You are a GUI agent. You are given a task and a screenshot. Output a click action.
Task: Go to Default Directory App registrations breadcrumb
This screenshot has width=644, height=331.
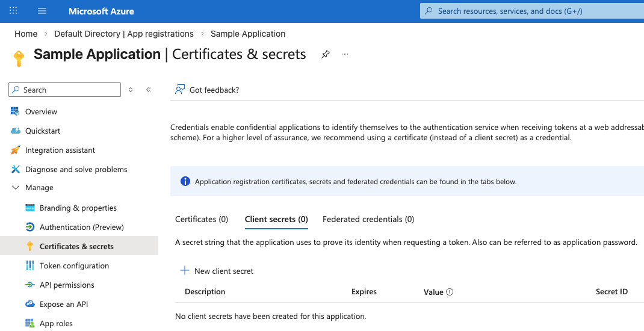click(x=124, y=34)
